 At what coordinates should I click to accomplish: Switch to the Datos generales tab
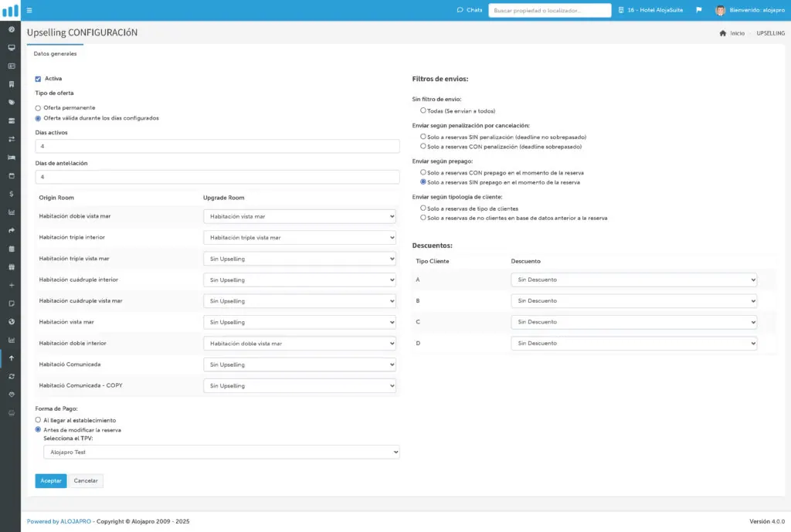pyautogui.click(x=56, y=53)
